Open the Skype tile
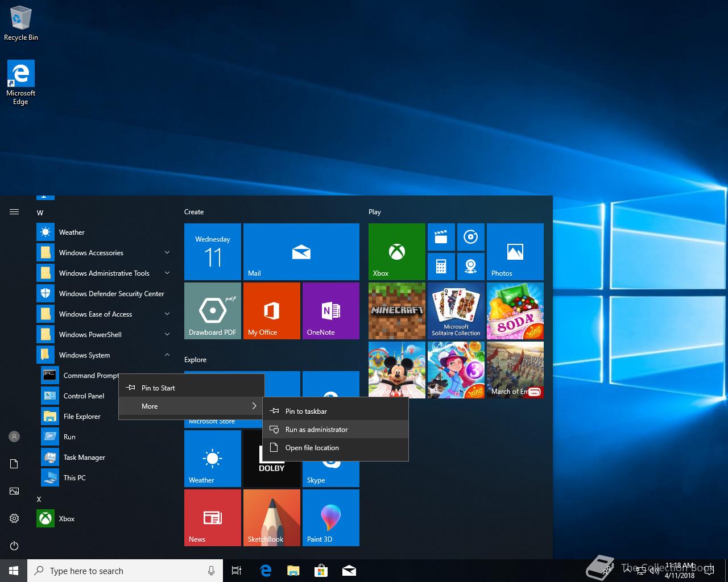Viewport: 728px width, 582px height. click(331, 473)
